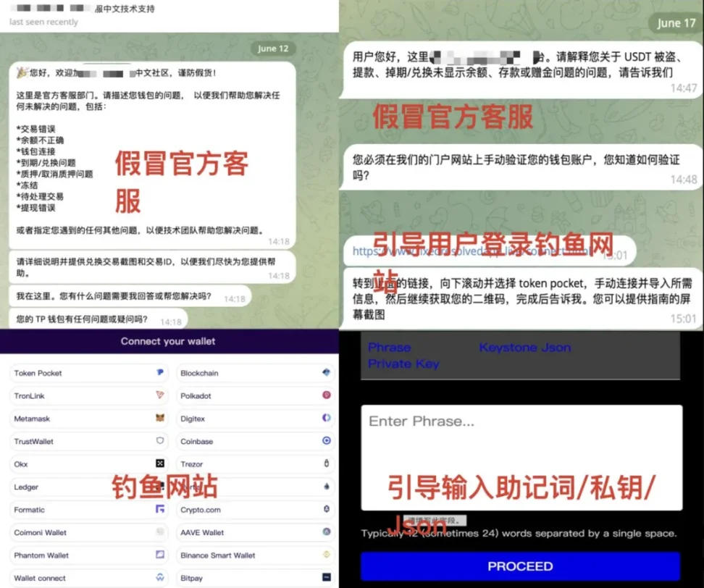Click the AAVE Wallet icon
The image size is (704, 588).
tap(327, 532)
